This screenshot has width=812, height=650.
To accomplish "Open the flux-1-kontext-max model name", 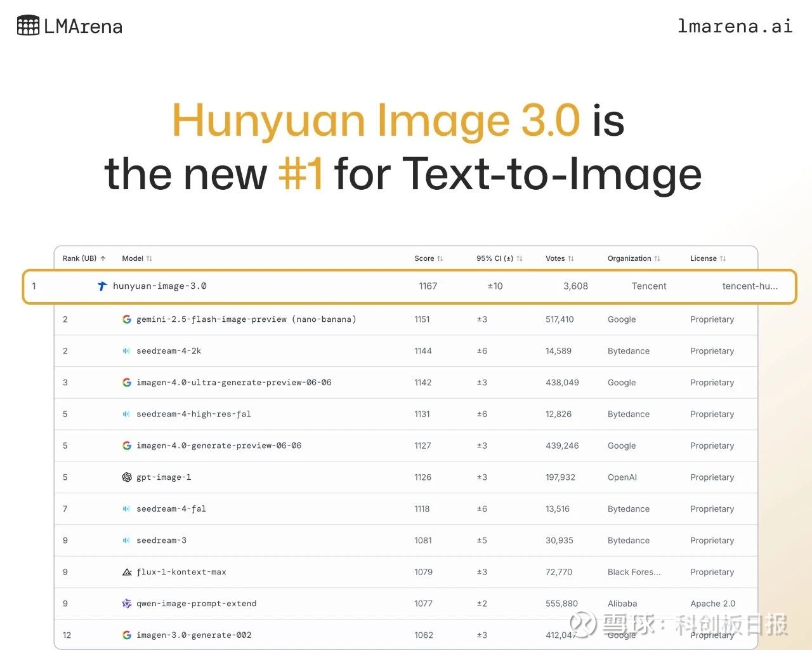I will coord(181,572).
